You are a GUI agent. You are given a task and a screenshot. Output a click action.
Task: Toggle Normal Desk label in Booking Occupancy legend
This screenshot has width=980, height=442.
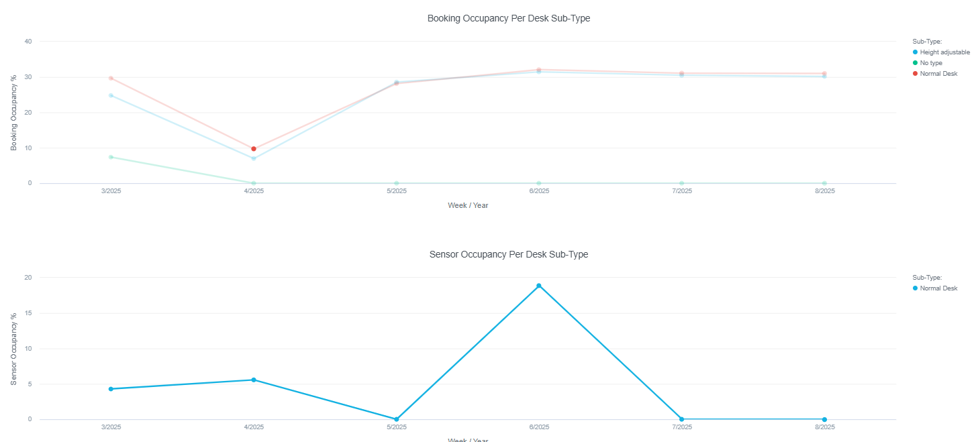[x=938, y=74]
